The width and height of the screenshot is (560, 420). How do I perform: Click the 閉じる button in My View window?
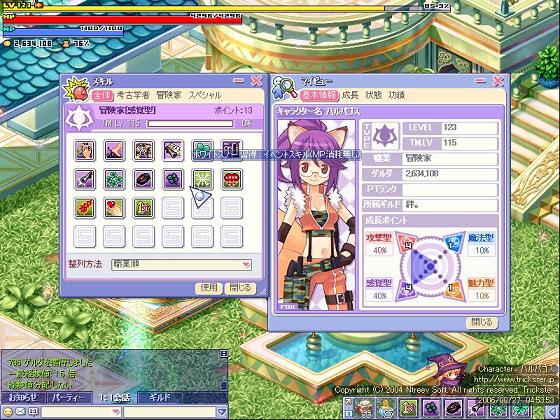(482, 322)
